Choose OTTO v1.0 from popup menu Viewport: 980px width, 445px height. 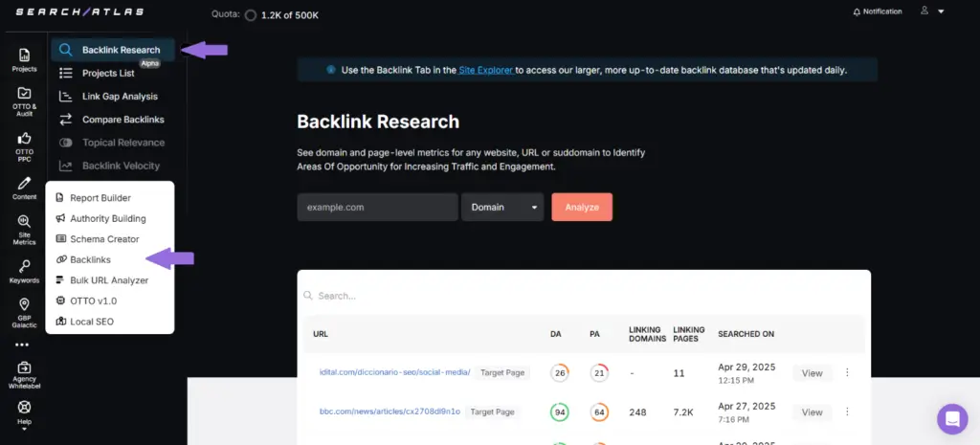tap(86, 300)
